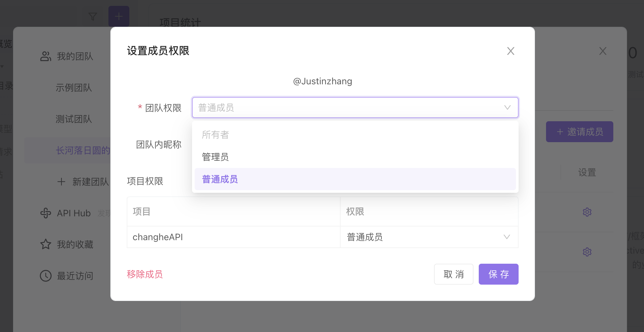Click 新建团队 to create team
This screenshot has width=644, height=332.
(x=83, y=182)
